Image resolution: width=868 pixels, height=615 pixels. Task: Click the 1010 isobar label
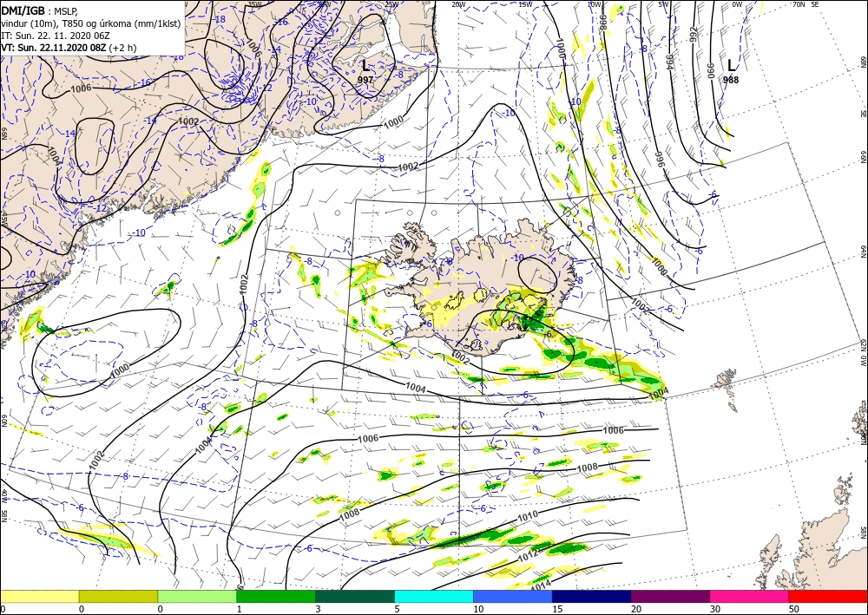pos(528,517)
